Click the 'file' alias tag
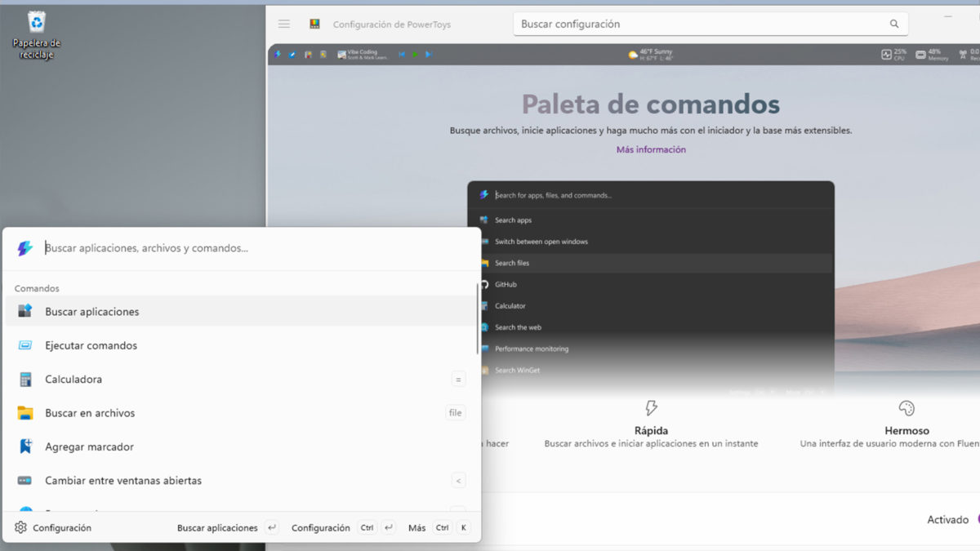980x551 pixels. [456, 413]
